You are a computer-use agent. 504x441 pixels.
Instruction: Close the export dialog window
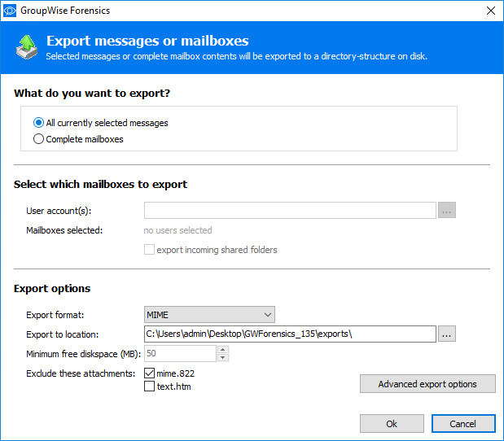coord(489,11)
